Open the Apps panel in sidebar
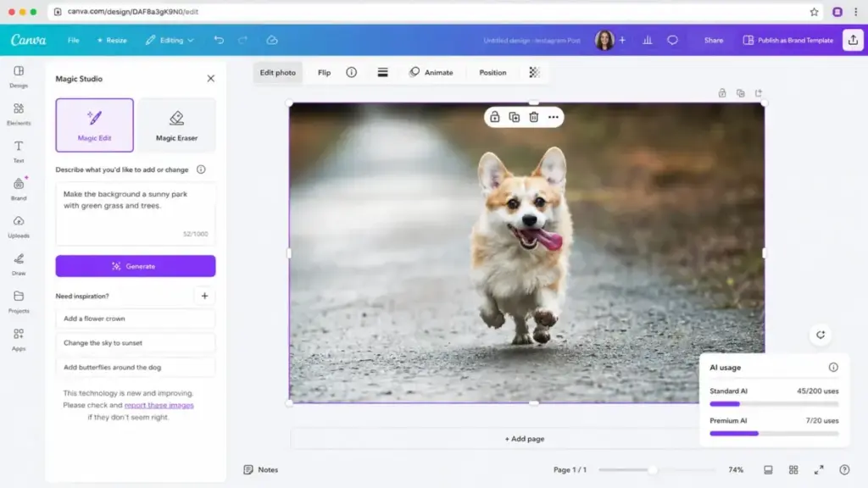Viewport: 868px width, 488px height. (x=19, y=339)
